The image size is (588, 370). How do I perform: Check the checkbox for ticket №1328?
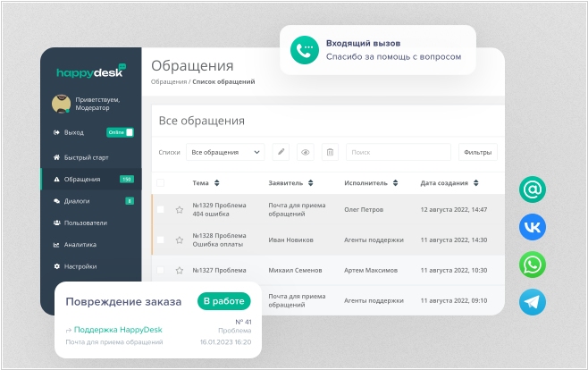160,240
